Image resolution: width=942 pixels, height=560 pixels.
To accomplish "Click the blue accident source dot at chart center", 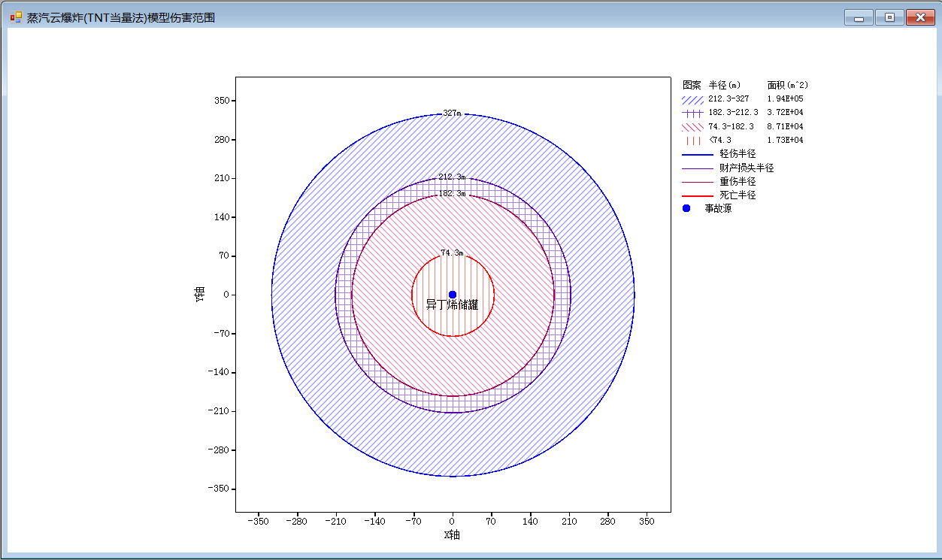I will [453, 295].
